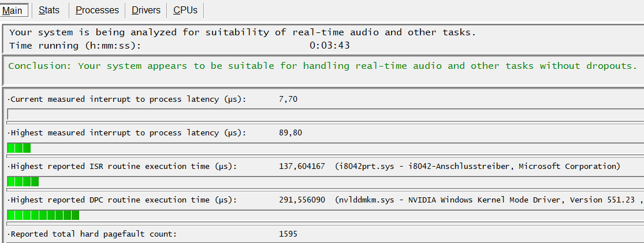Click the ISR time value 137,604167

pyautogui.click(x=303, y=167)
